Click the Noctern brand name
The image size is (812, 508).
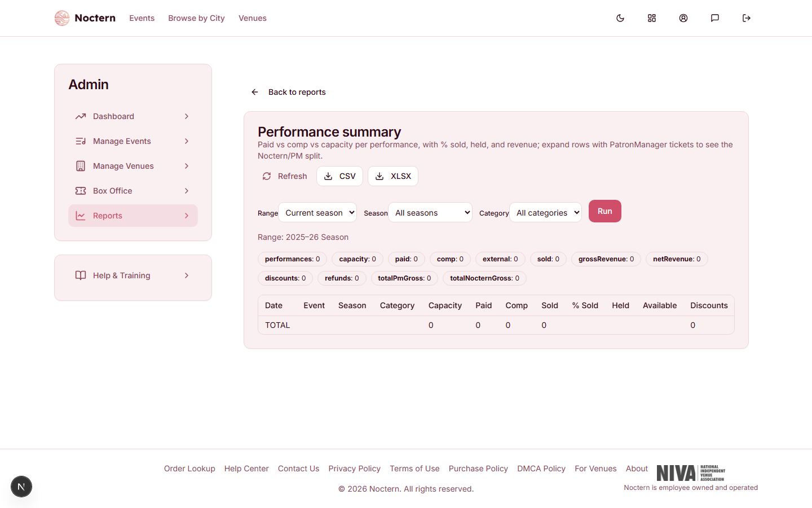(95, 18)
